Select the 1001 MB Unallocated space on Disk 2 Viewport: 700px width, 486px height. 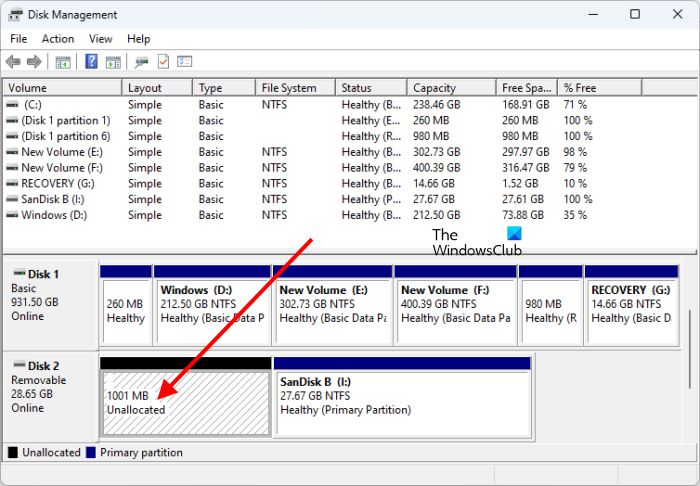click(186, 396)
